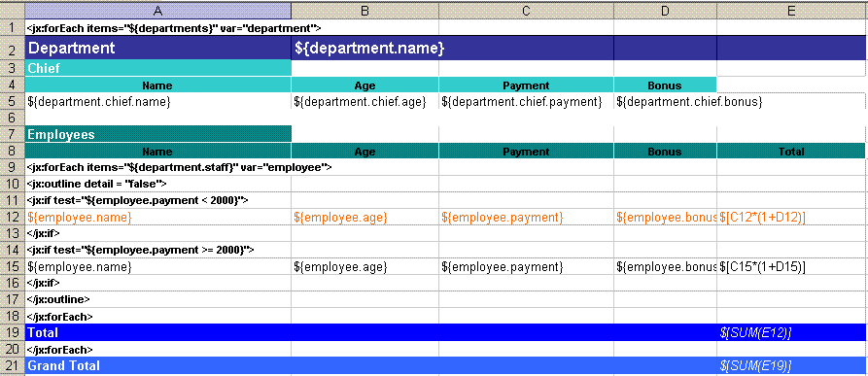Click ${department.chief.payment} cell
Viewport: 868px width, 376px height.
coord(527,102)
